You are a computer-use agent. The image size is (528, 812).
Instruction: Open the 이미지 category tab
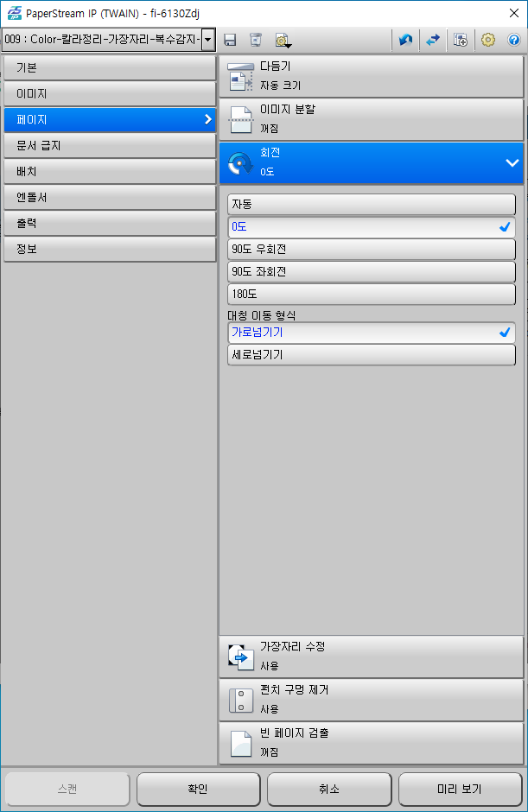click(x=110, y=94)
